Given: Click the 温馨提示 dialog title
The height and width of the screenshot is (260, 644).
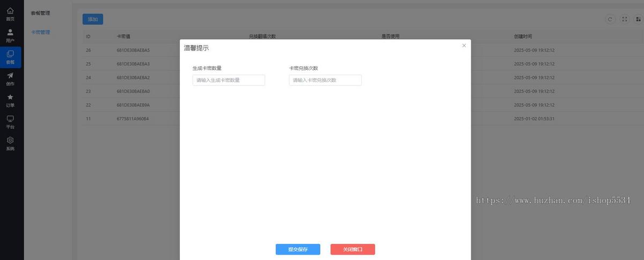Looking at the screenshot, I should click(196, 48).
